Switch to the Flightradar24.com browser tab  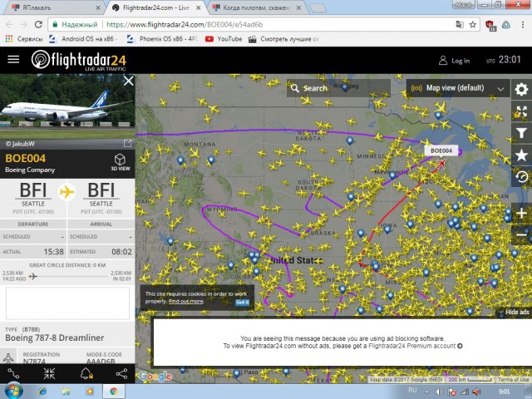(x=156, y=7)
